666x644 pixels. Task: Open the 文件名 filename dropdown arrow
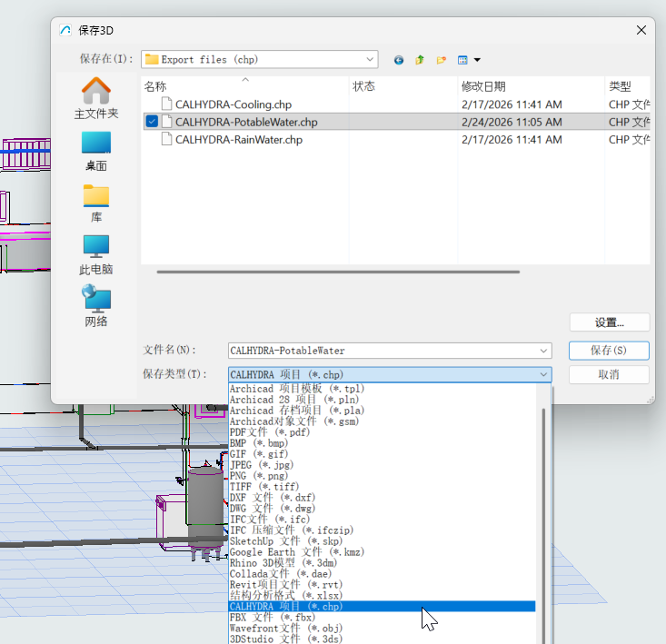click(x=543, y=351)
